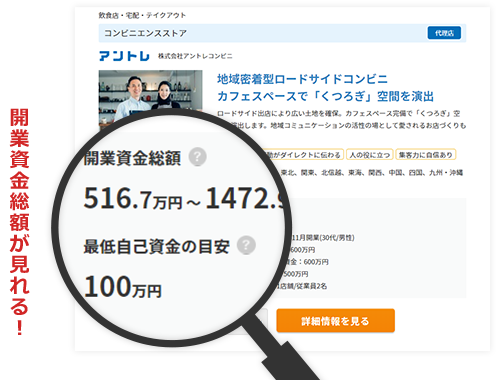The height and width of the screenshot is (380, 500).
Task: Click the 1店舗/従業員2名 text
Action: 302,286
